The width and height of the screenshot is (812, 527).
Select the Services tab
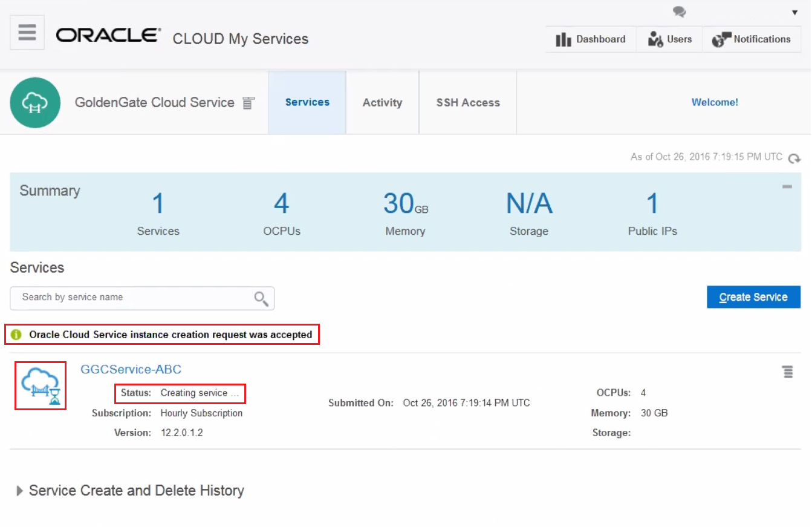[x=307, y=103]
